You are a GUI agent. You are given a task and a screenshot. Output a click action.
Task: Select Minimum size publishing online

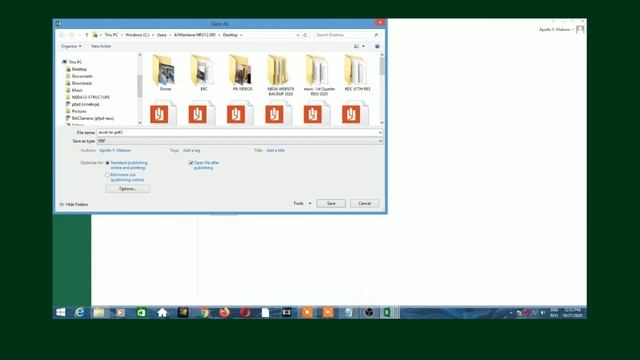click(108, 175)
